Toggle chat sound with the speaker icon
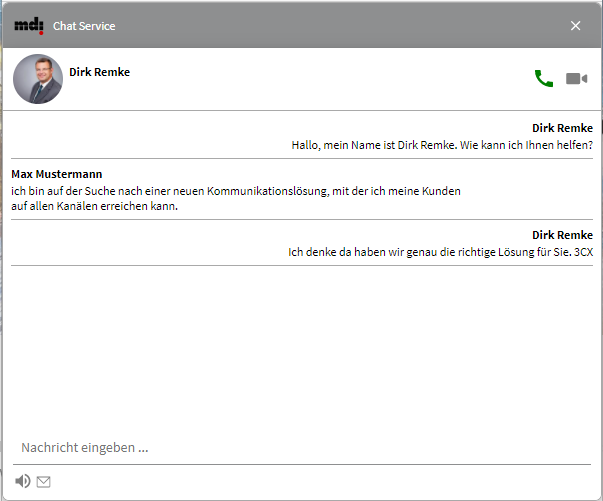 point(23,481)
